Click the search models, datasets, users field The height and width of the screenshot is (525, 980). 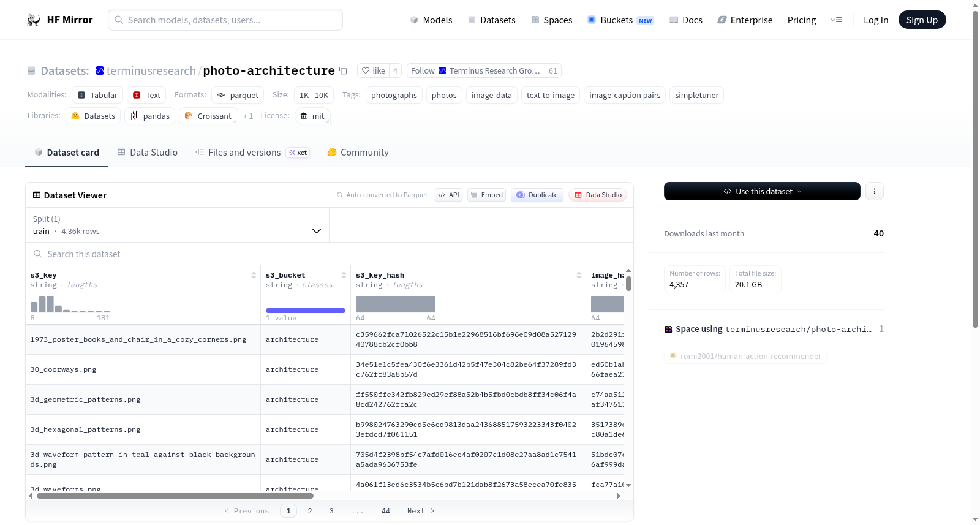pos(225,20)
